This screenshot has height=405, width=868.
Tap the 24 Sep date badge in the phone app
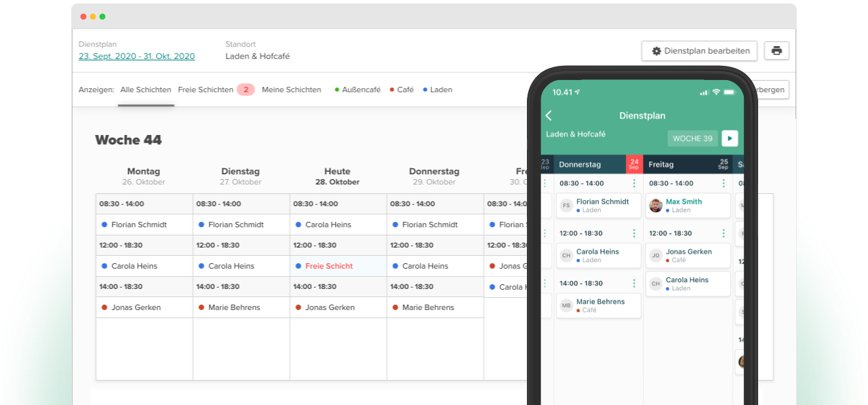(633, 164)
